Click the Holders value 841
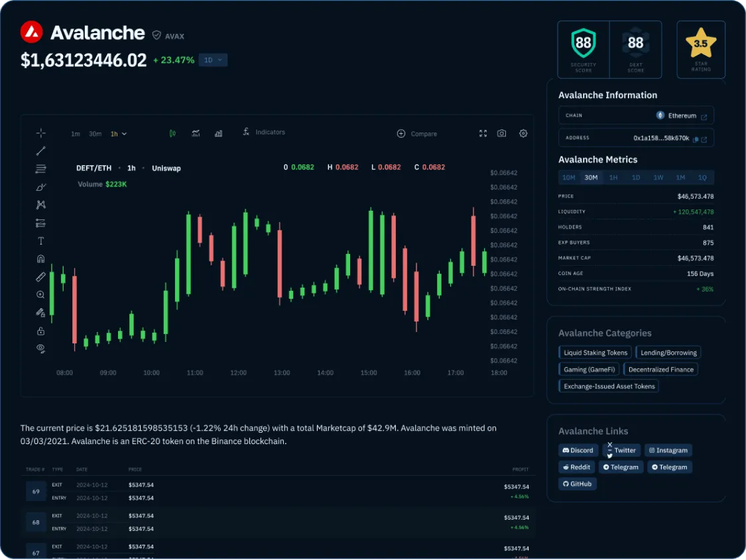 [x=708, y=227]
